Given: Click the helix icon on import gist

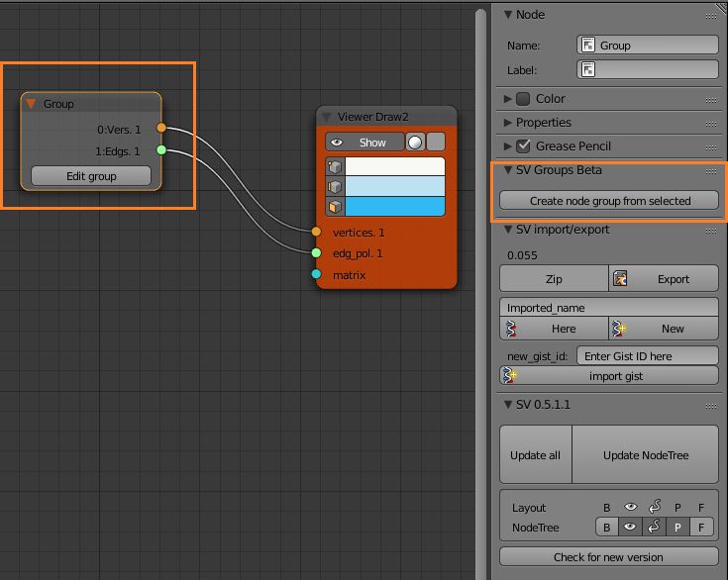Looking at the screenshot, I should pyautogui.click(x=510, y=375).
